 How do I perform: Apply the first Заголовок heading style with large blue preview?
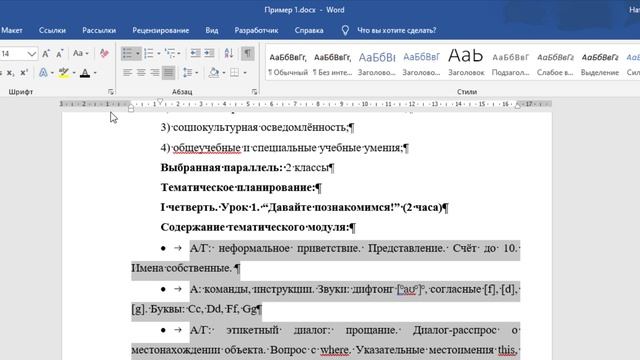click(377, 63)
